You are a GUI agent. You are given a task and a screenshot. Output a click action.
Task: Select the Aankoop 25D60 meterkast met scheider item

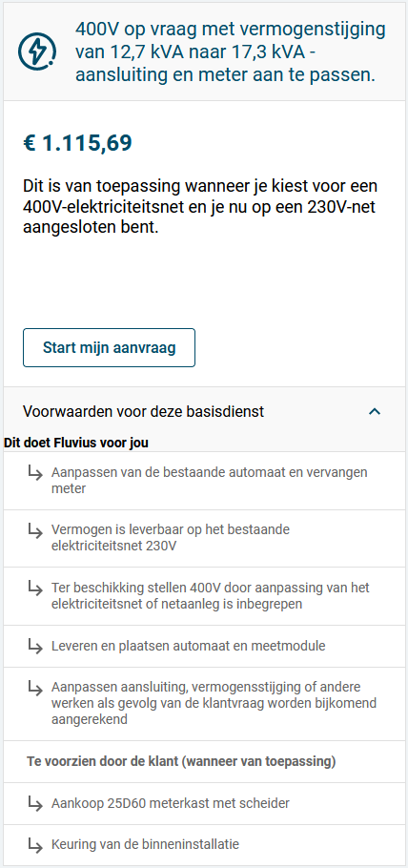(204, 803)
